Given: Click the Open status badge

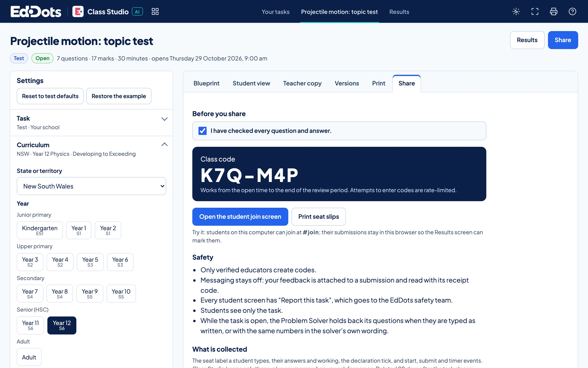Looking at the screenshot, I should (42, 58).
